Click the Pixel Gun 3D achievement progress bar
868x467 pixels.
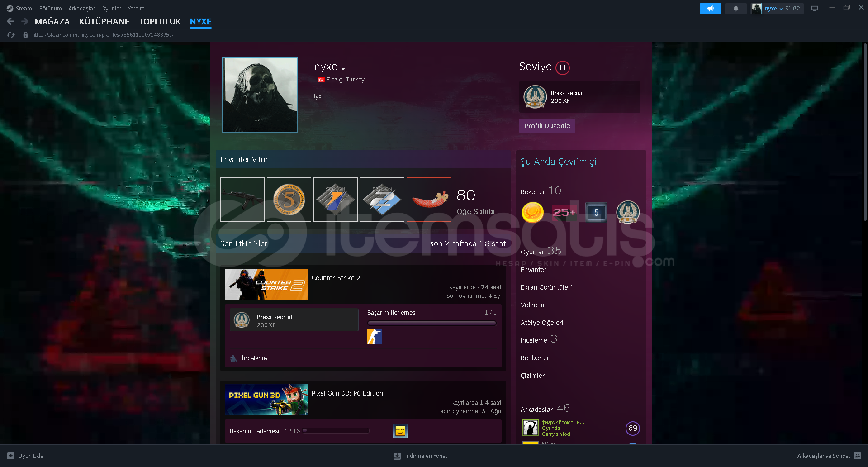[336, 431]
